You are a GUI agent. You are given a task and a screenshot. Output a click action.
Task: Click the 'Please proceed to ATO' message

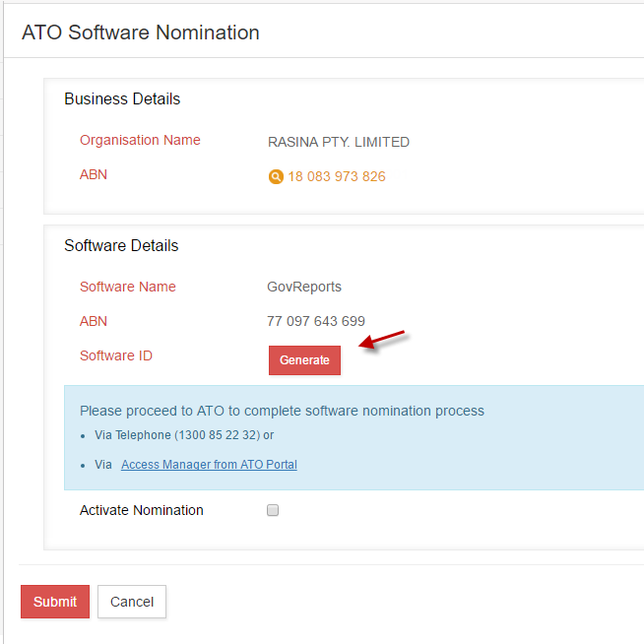pos(282,411)
